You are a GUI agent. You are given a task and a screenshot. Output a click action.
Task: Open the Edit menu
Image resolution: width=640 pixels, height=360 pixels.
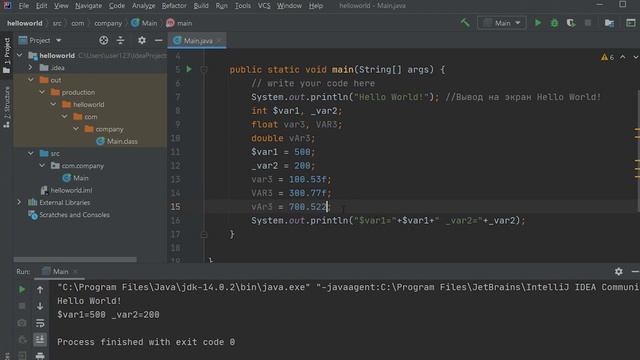[41, 6]
